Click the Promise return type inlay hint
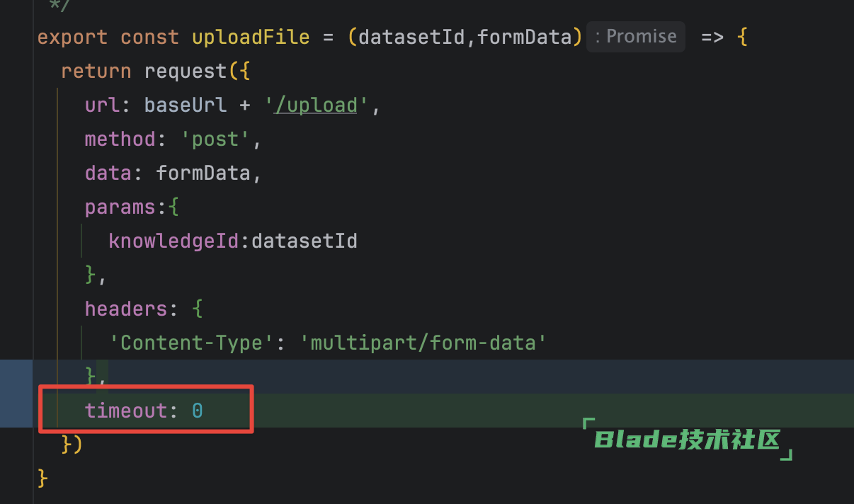The image size is (854, 504). 635,36
